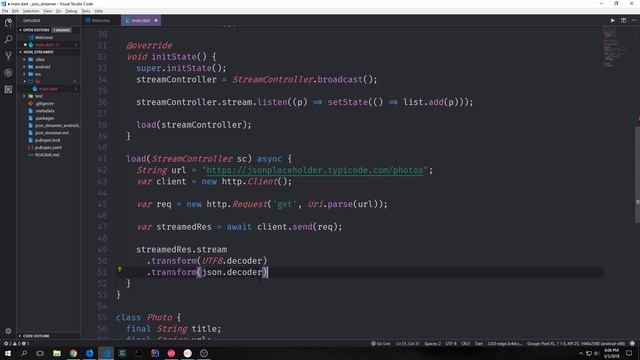
Task: Open the View menu
Action: click(x=47, y=11)
